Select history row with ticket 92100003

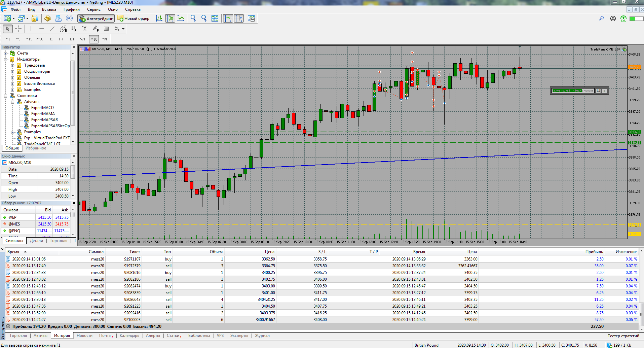pos(322,320)
